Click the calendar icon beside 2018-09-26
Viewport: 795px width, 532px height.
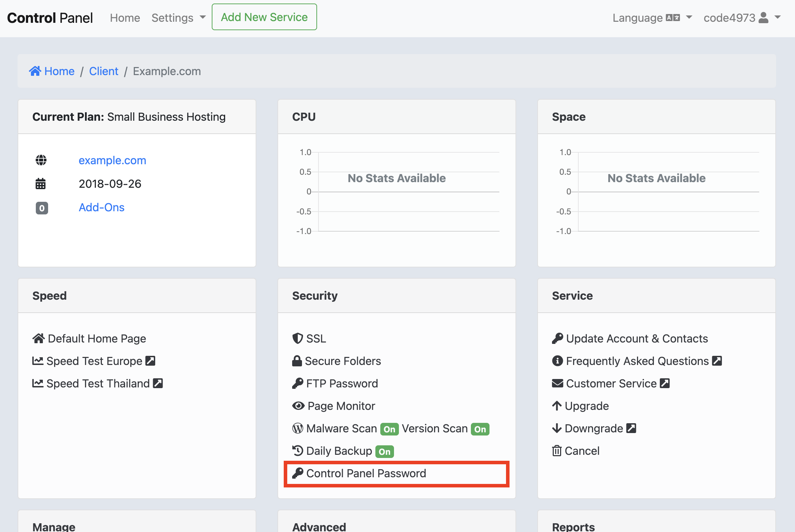[x=41, y=184]
